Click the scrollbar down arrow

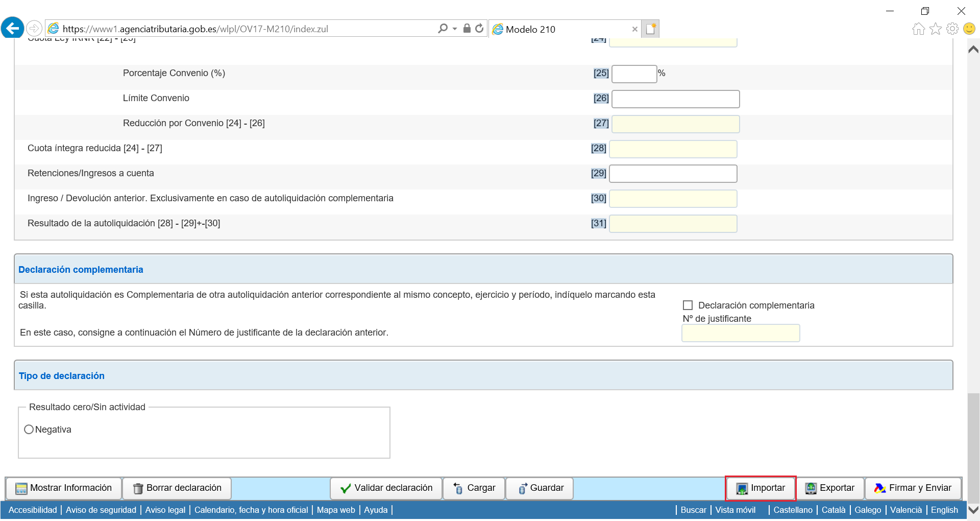tap(973, 509)
